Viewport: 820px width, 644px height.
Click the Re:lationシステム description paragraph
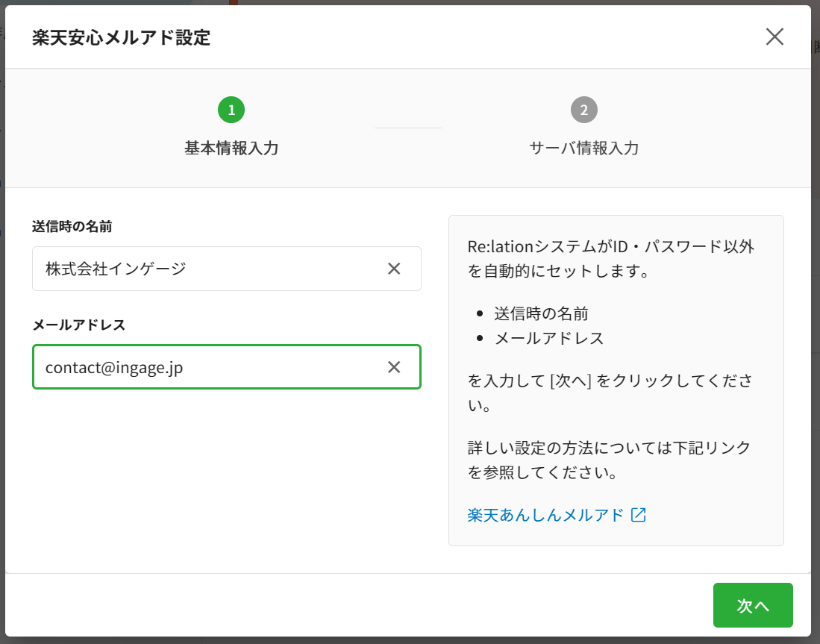tap(610, 258)
